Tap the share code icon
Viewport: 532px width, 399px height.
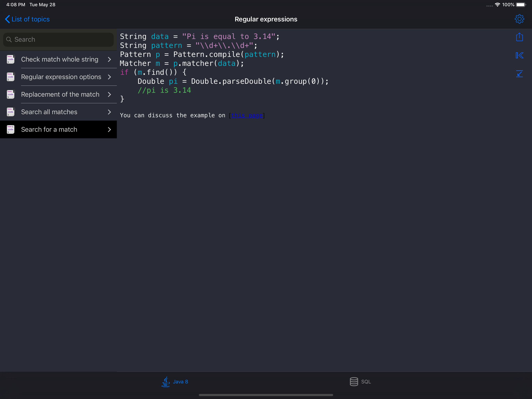(519, 37)
